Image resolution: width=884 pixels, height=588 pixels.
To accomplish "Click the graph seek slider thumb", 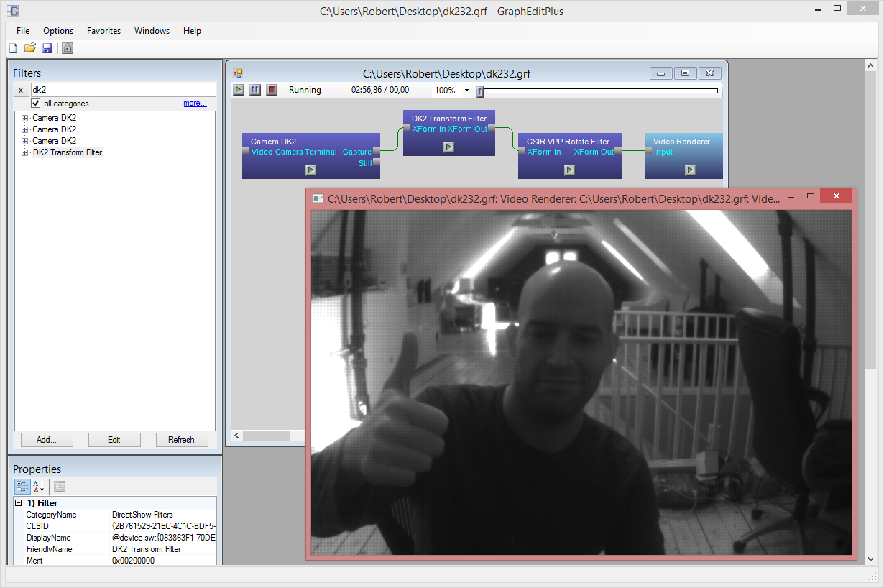I will point(480,91).
